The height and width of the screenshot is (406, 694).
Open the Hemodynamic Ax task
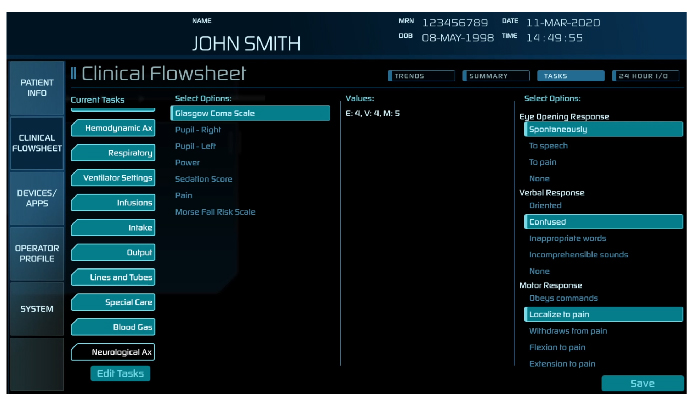(113, 128)
